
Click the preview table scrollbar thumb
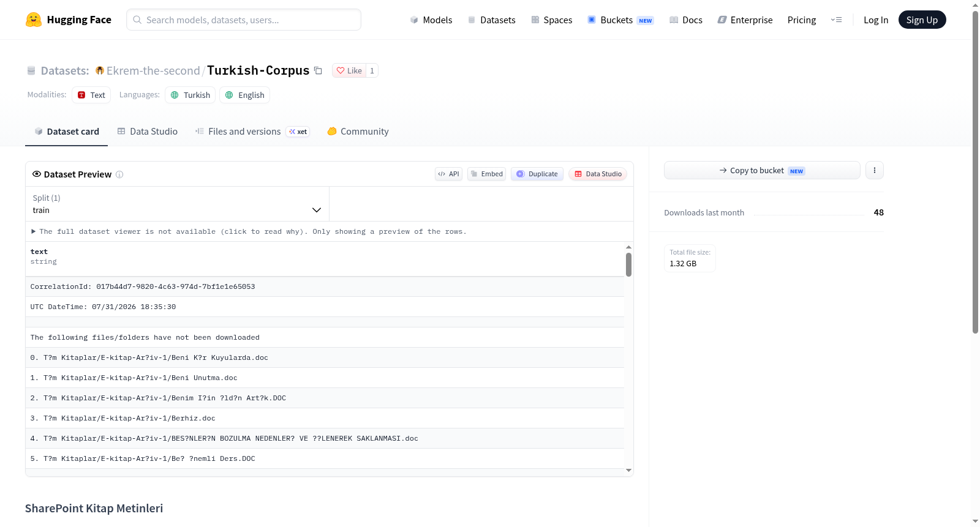[x=628, y=264]
